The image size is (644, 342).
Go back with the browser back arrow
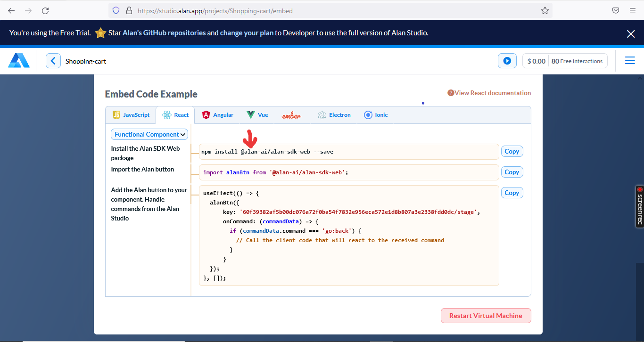click(x=11, y=10)
